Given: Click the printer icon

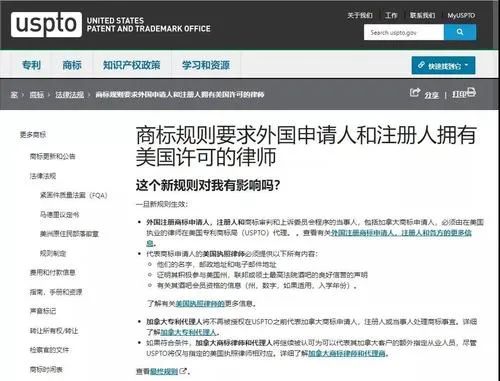Looking at the screenshot, I should coord(471,92).
